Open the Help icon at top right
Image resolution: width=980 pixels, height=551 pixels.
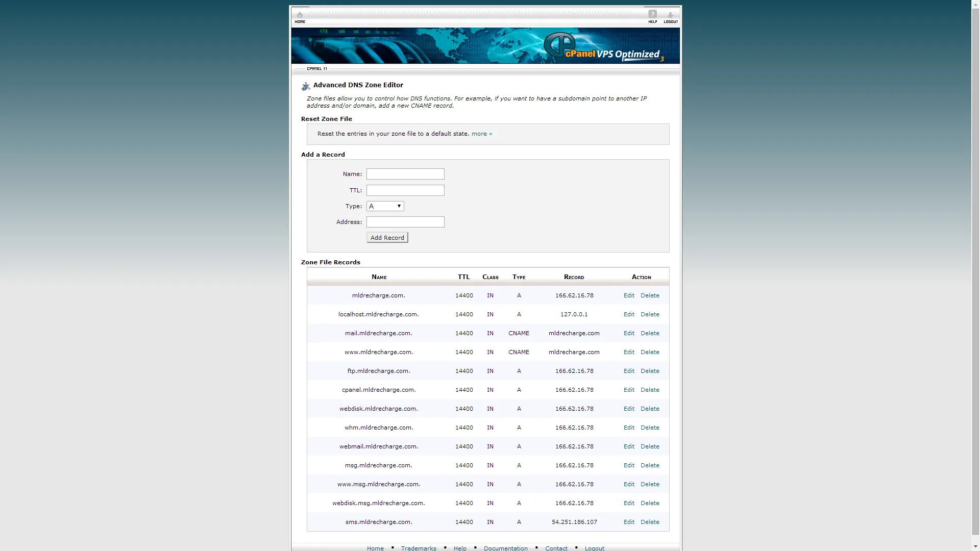click(x=652, y=17)
